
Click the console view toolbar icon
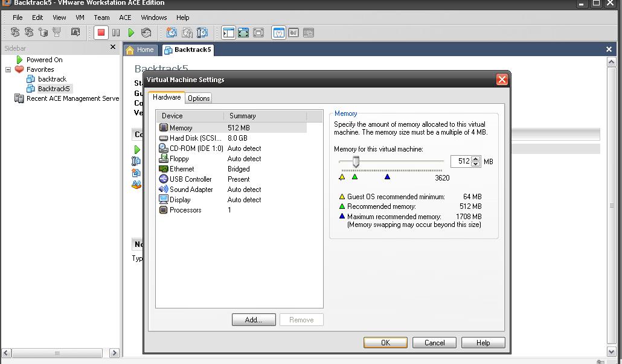(x=293, y=33)
